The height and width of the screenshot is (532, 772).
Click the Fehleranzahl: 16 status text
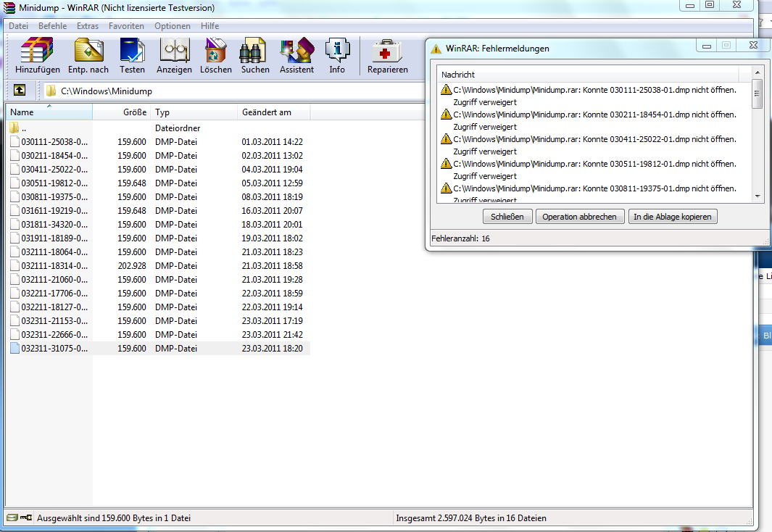coord(460,238)
